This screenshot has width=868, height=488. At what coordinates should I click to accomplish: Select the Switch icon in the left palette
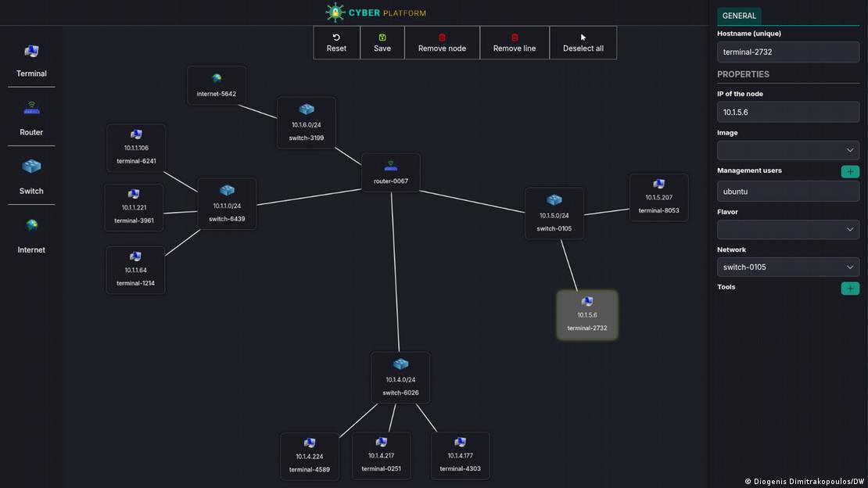[x=31, y=167]
